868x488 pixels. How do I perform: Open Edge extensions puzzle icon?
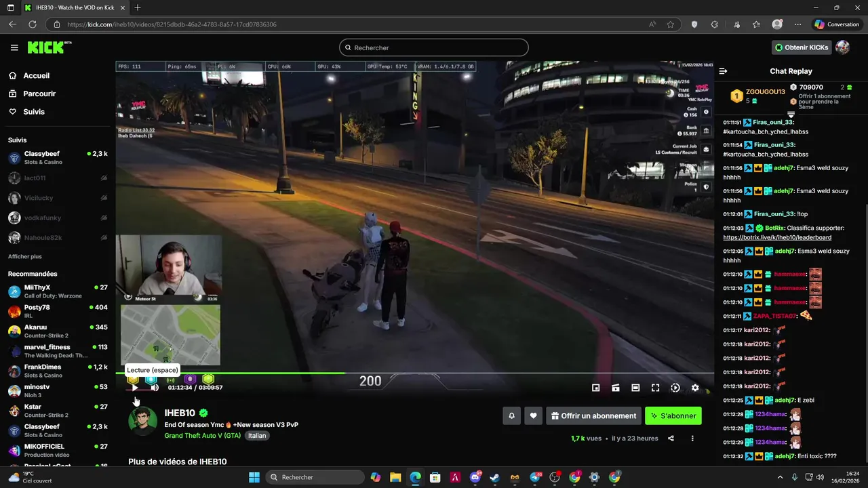pos(715,24)
